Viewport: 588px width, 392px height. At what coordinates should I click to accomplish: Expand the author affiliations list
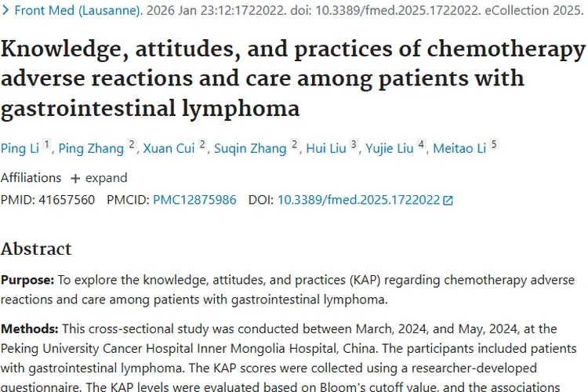pyautogui.click(x=102, y=178)
